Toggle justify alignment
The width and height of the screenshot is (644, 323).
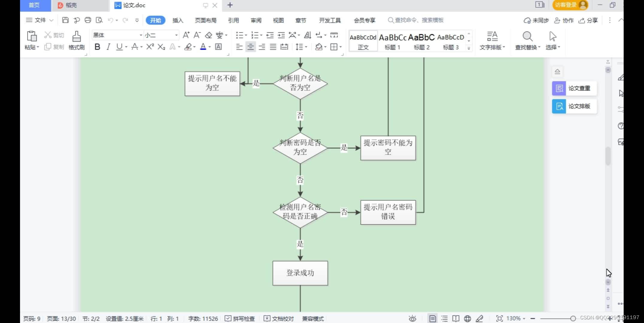[x=273, y=47]
